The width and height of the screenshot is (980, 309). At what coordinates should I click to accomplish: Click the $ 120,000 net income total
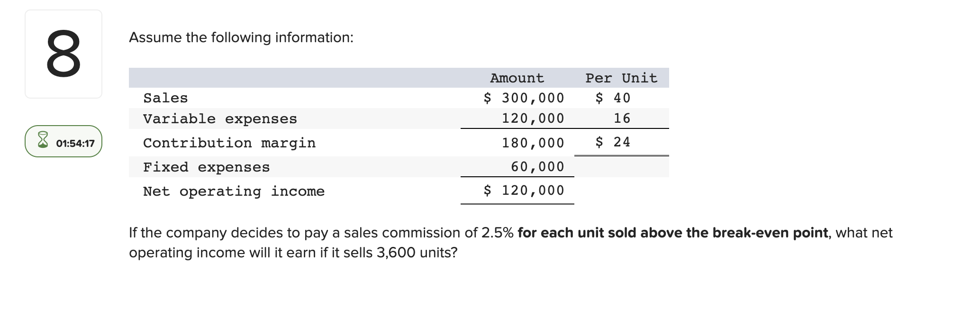[x=524, y=191]
